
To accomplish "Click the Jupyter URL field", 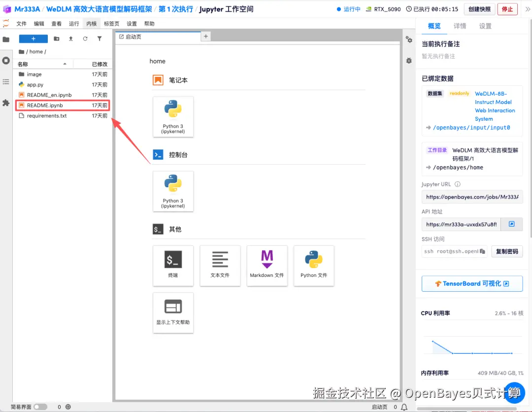I will click(x=472, y=197).
